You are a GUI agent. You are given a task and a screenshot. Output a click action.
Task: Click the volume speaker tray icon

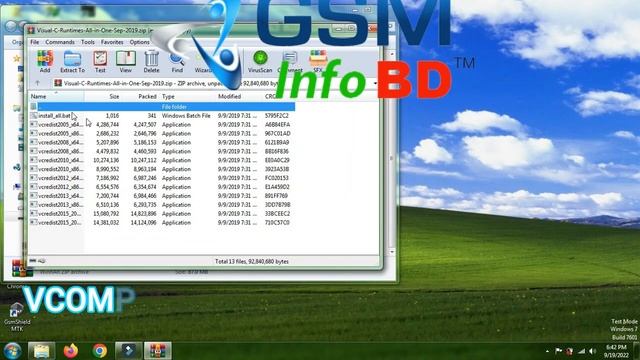tap(592, 351)
